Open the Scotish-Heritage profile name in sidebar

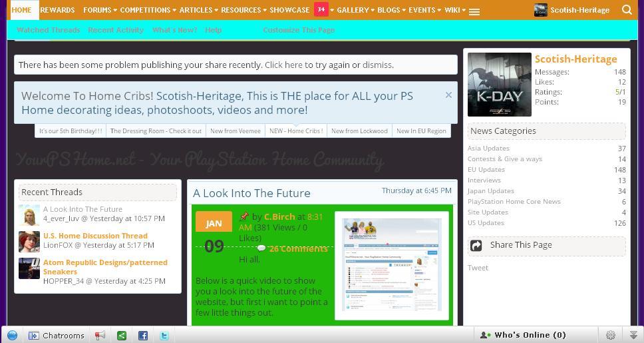(576, 59)
